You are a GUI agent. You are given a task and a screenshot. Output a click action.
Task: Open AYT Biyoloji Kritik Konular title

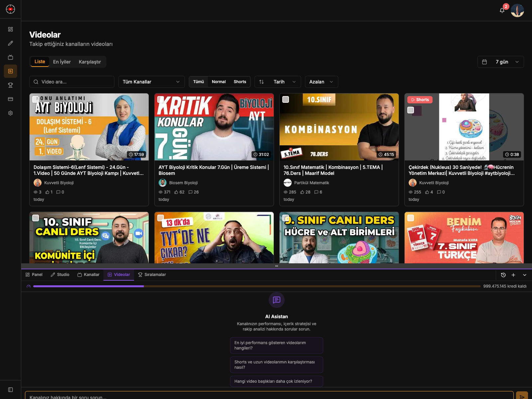214,170
